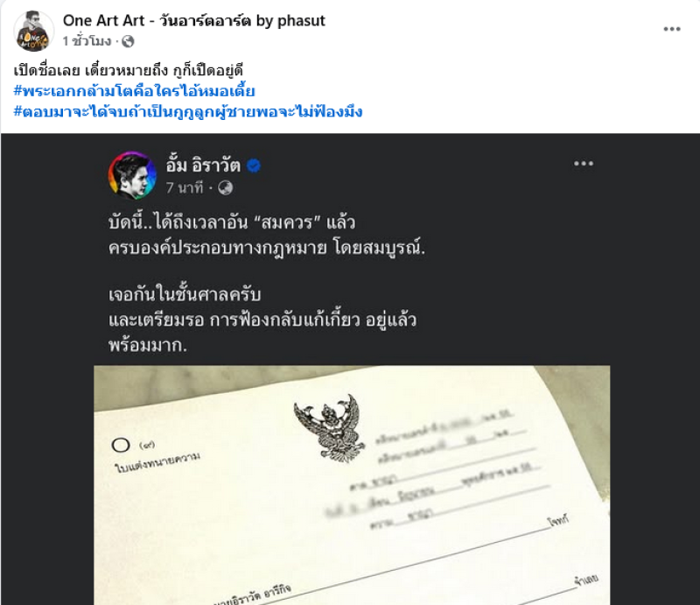This screenshot has height=605, width=700.
Task: Click the 1 ชั่วโมง post timestamp
Action: 87,41
